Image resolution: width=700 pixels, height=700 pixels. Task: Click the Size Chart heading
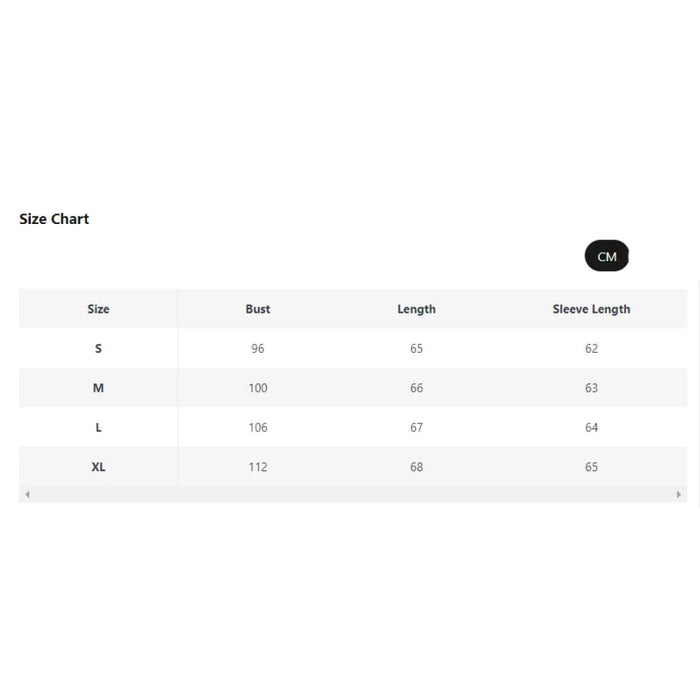54,219
